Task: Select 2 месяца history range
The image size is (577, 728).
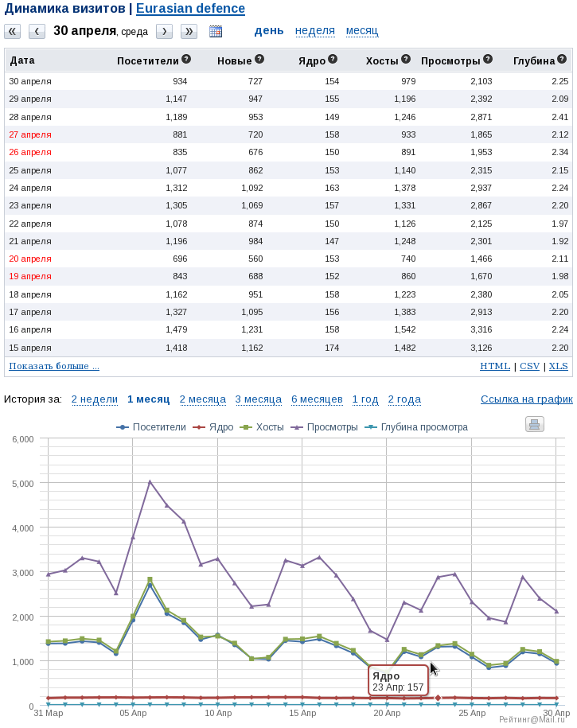Action: click(x=203, y=399)
